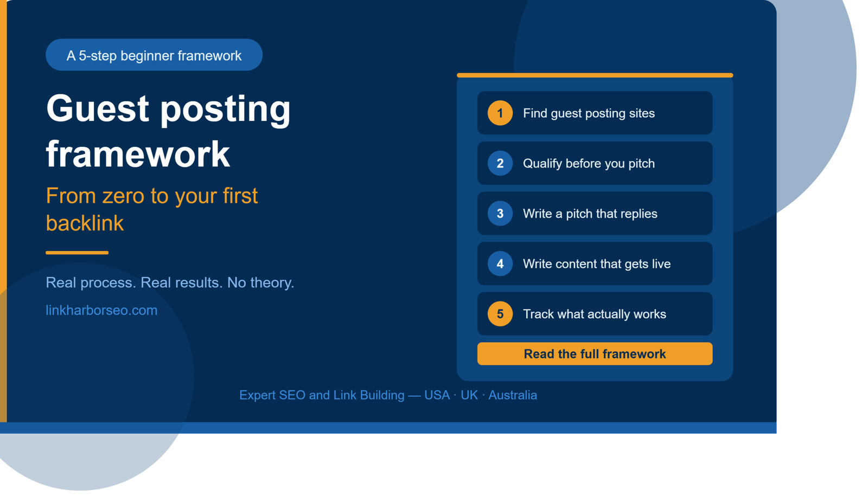
Task: Click "Real process. Real results. No theory." text
Action: 170,282
